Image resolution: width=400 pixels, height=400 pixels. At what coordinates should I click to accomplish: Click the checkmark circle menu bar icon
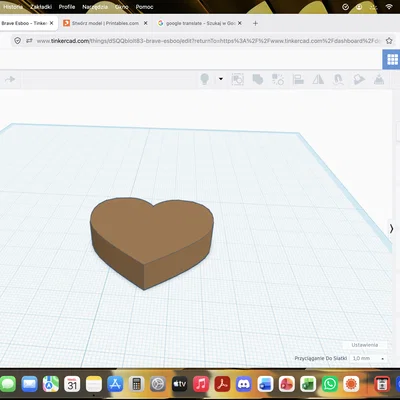click(345, 7)
